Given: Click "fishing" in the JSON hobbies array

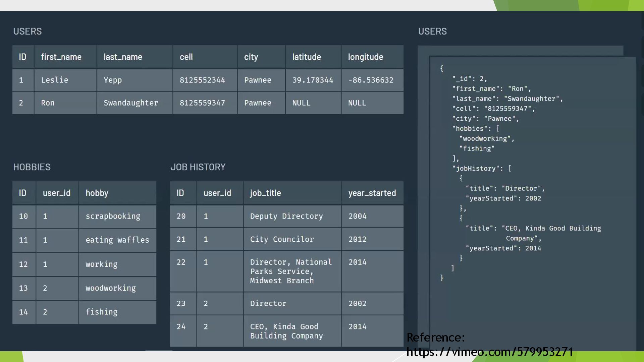Looking at the screenshot, I should [477, 148].
